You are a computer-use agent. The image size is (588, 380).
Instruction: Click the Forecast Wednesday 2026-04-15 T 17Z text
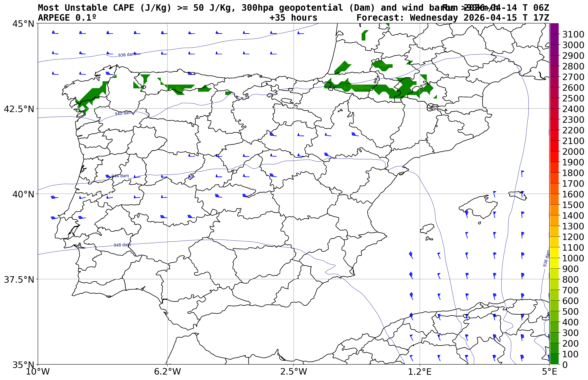[453, 18]
